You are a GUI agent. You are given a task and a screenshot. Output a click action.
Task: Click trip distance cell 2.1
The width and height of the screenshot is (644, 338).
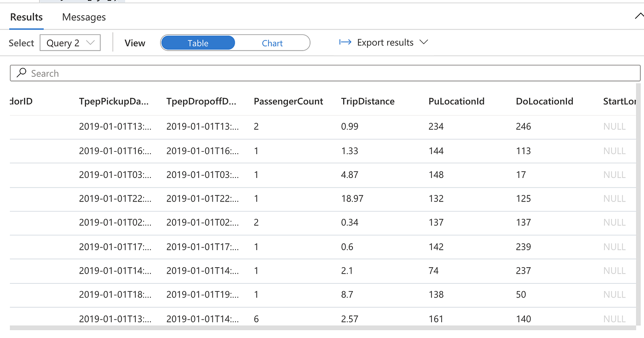tap(347, 271)
